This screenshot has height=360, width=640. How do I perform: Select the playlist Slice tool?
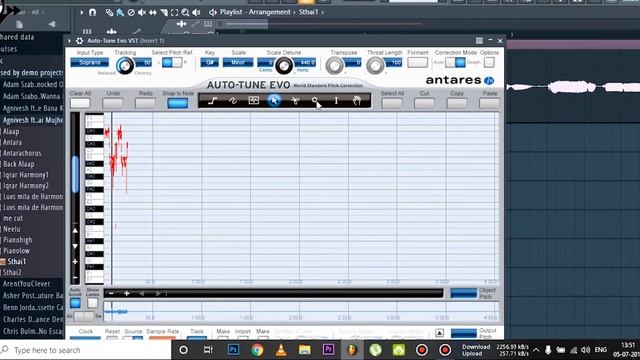click(164, 13)
